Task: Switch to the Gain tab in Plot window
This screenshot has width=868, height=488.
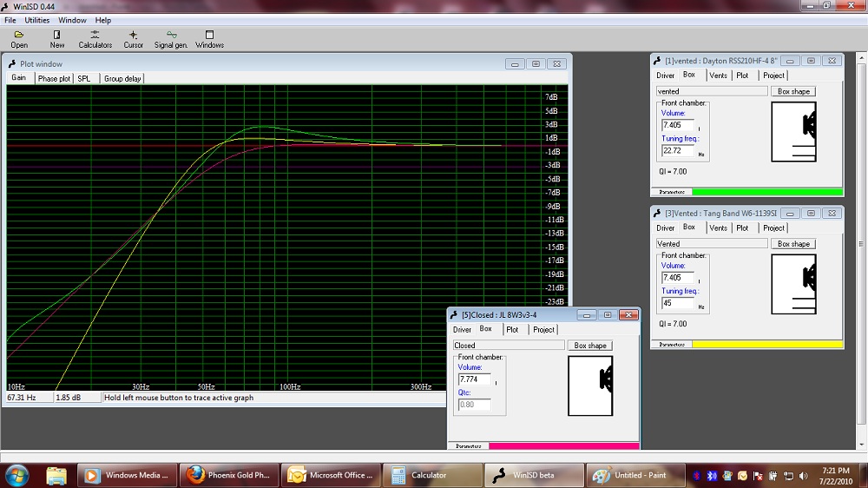Action: click(19, 77)
